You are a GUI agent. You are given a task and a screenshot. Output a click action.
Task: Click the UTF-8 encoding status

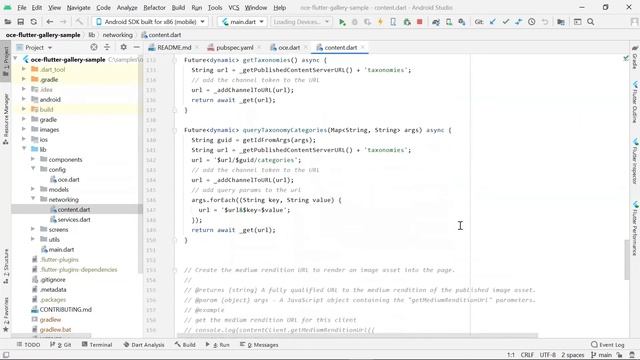[547, 355]
